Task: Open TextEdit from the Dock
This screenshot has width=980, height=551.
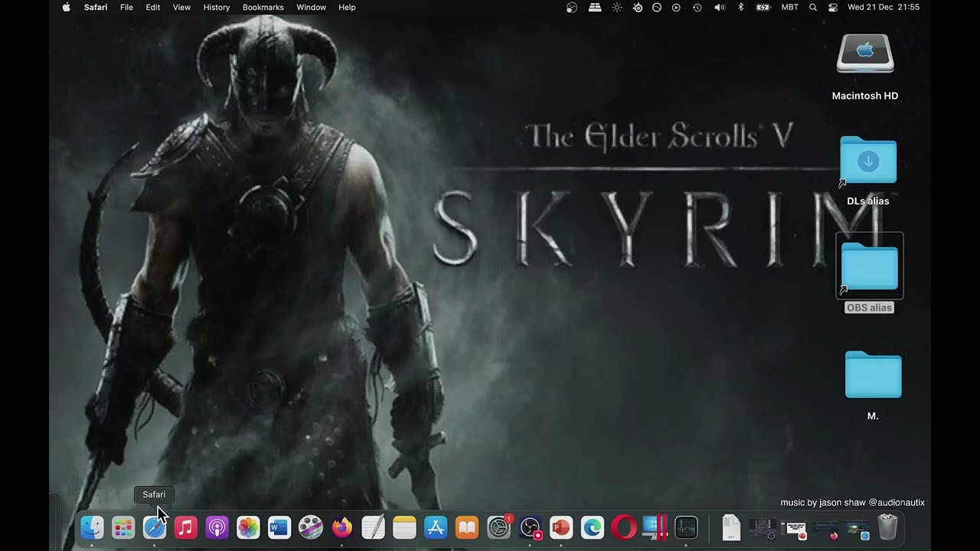Action: [x=373, y=527]
